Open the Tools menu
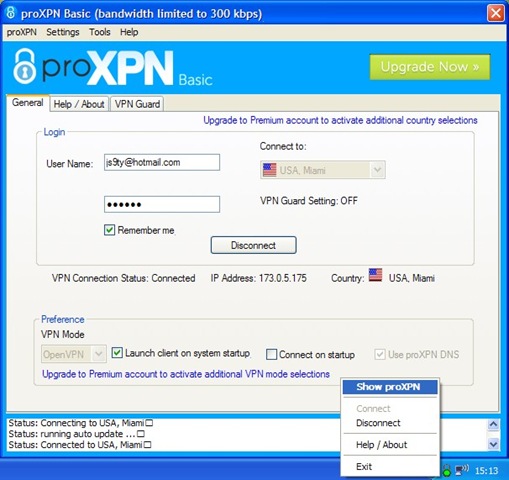509x480 pixels. click(100, 32)
